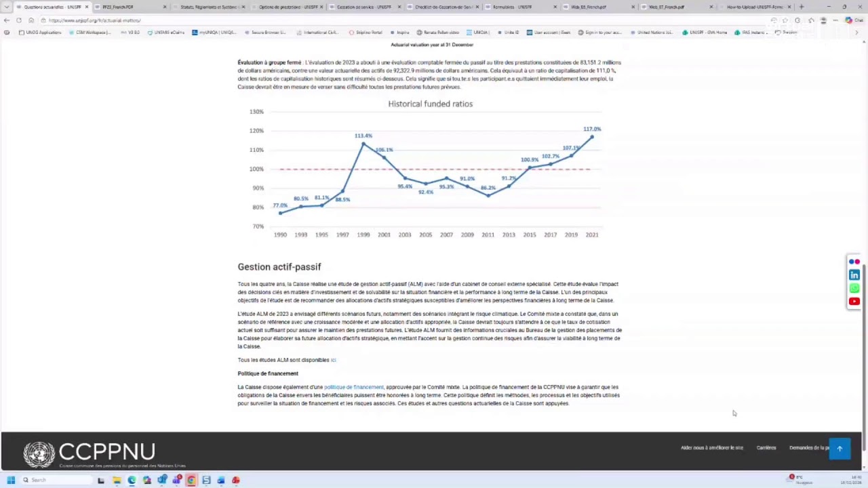Close the Questions actuarielles tab
This screenshot has width=868, height=488.
(86, 7)
